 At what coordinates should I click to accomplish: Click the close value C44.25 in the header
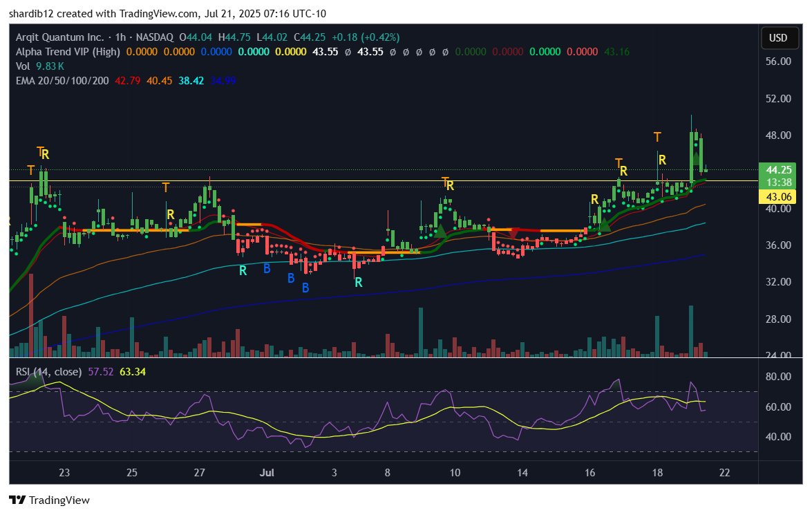(x=310, y=37)
